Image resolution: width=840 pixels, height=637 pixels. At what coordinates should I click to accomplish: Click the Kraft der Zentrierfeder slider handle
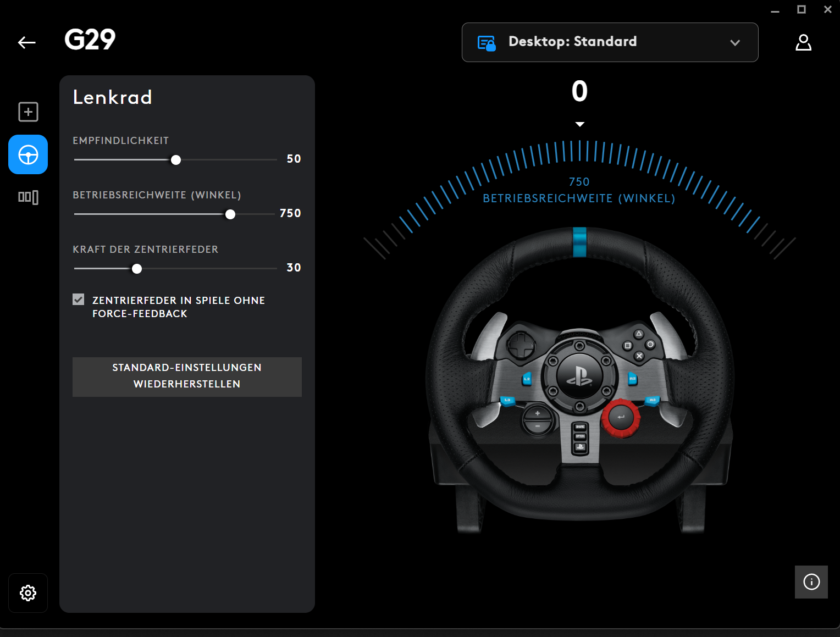click(137, 269)
